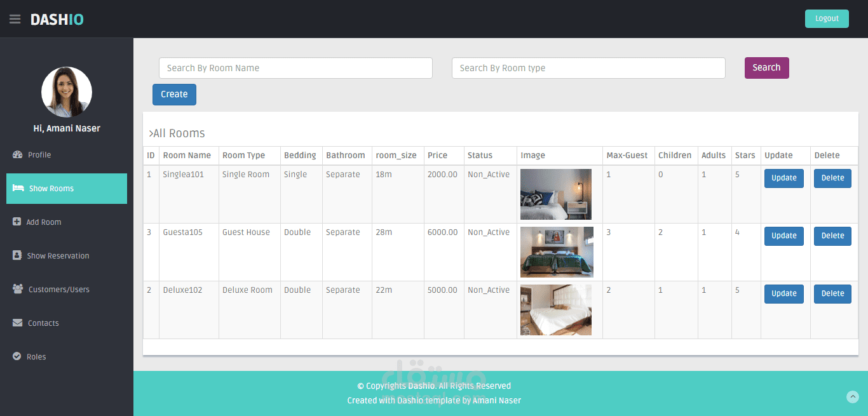The width and height of the screenshot is (868, 416).
Task: Click the check-circle icon beside Roles
Action: tap(17, 356)
